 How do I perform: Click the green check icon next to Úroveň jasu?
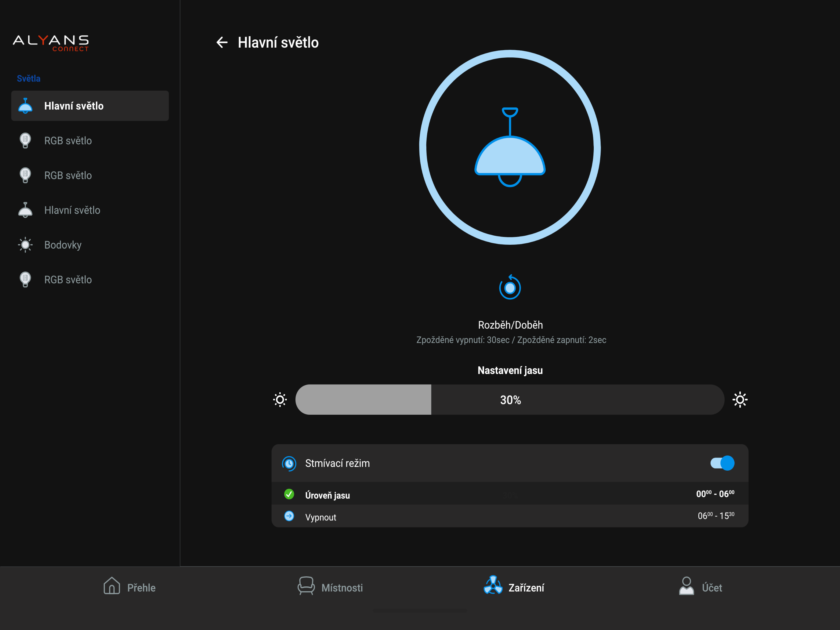289,494
